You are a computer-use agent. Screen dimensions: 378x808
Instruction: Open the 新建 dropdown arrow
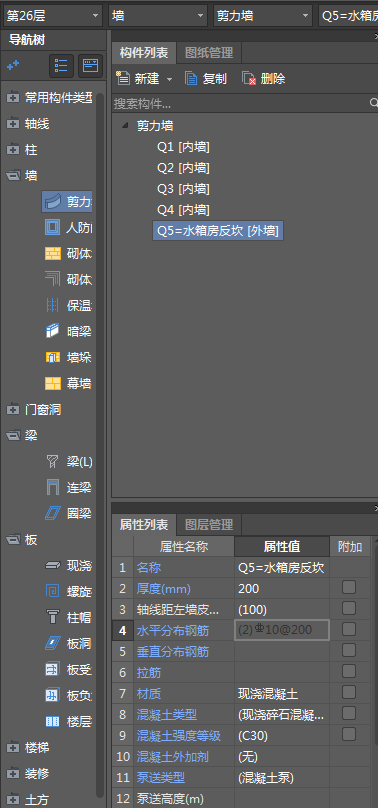click(169, 79)
